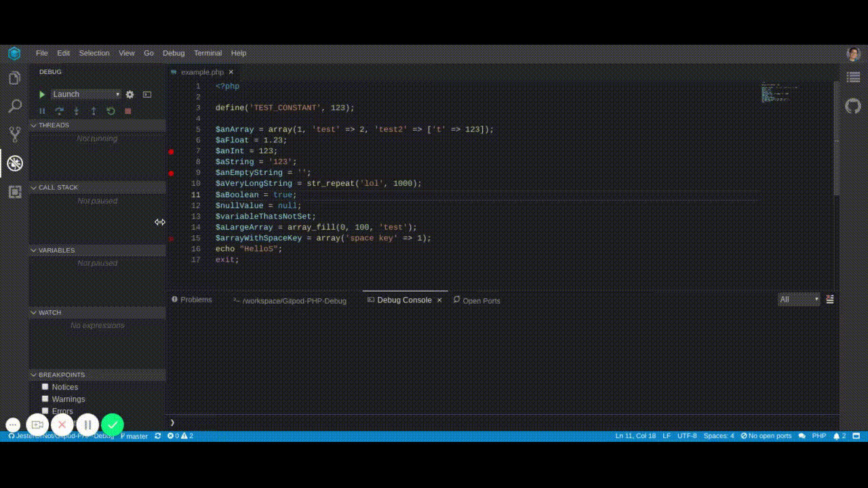Open the GitHub icon in right sidebar

853,106
